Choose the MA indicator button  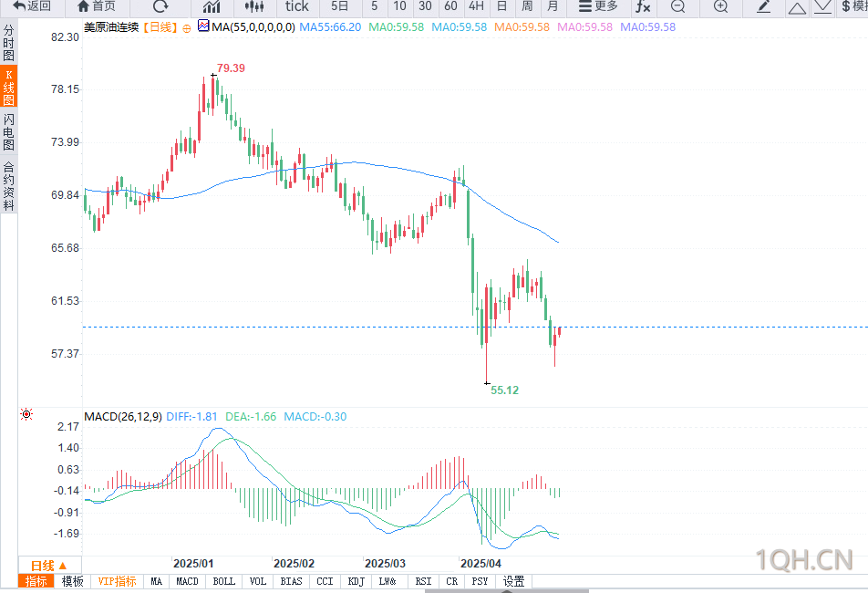coord(157,581)
